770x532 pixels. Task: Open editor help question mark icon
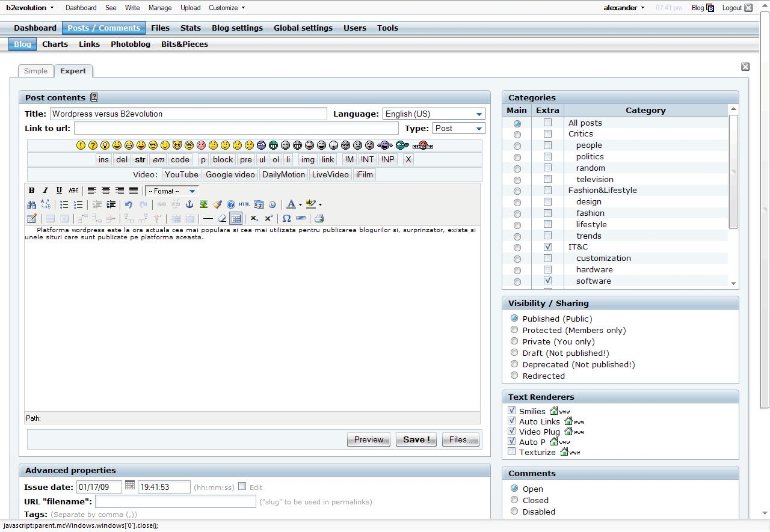click(231, 204)
